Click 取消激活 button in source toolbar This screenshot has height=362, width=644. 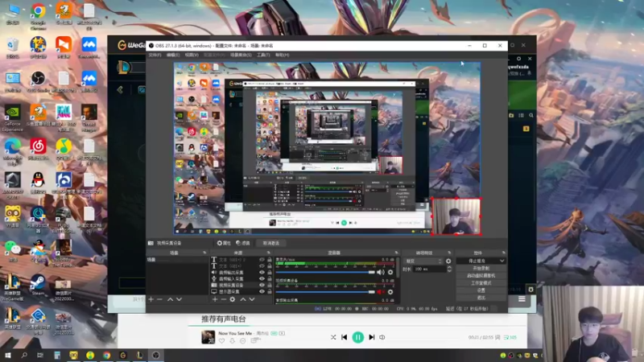pos(271,243)
